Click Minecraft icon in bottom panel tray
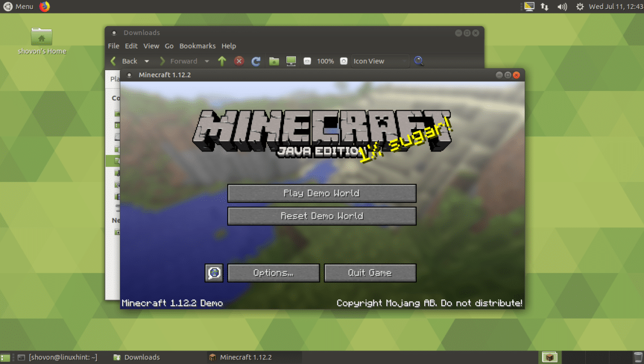644x364 pixels. (550, 357)
